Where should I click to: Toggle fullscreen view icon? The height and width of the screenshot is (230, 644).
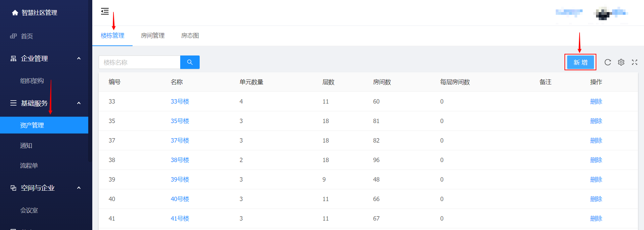634,62
